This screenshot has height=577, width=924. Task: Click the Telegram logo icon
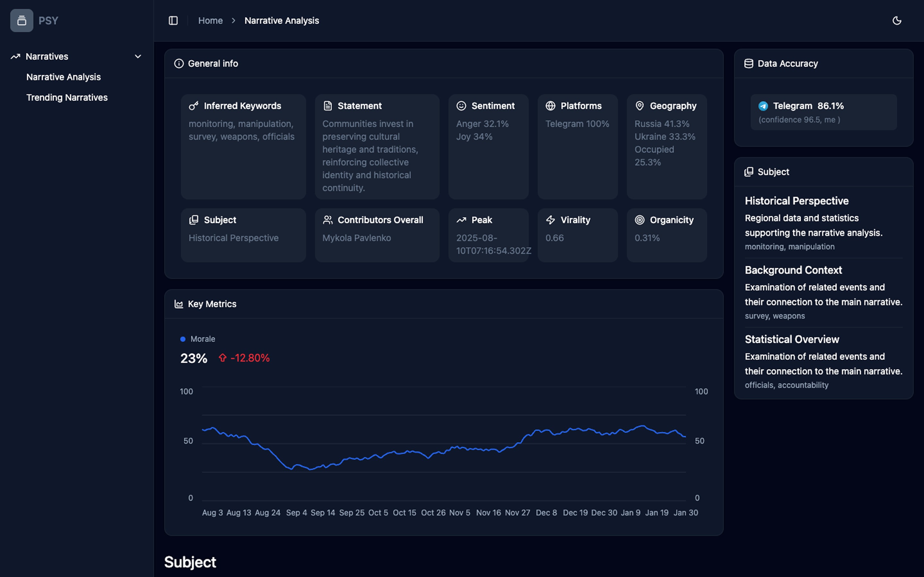click(x=763, y=106)
